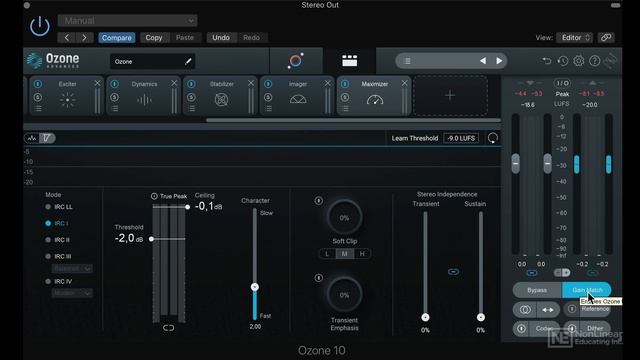Image resolution: width=640 pixels, height=360 pixels.
Task: Open Maximizer module presets list
Action: coord(345,109)
